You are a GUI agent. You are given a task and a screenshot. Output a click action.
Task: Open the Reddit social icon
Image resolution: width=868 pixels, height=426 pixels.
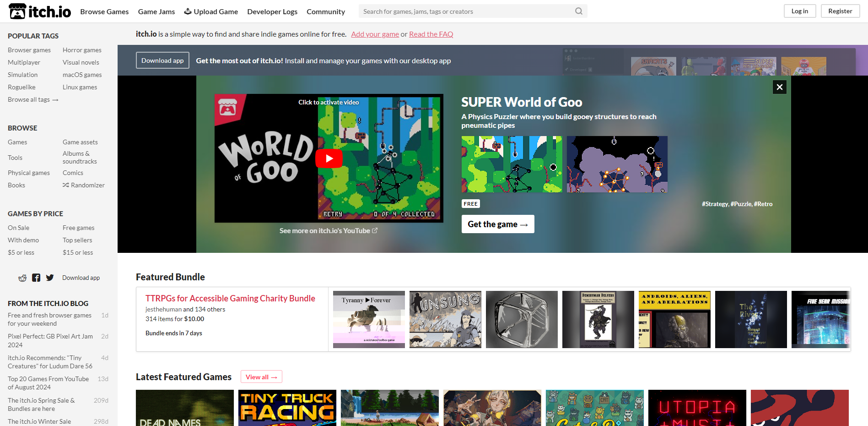[22, 278]
